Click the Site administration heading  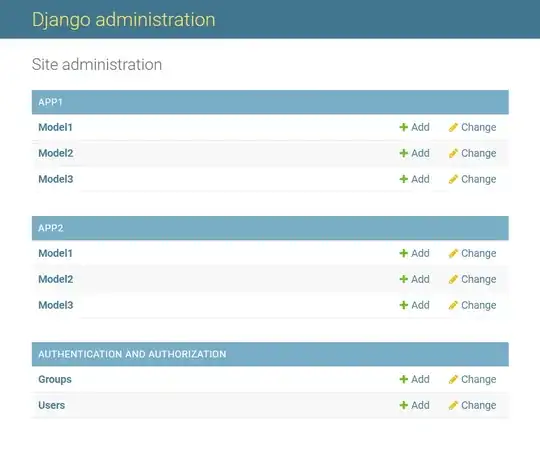(97, 64)
